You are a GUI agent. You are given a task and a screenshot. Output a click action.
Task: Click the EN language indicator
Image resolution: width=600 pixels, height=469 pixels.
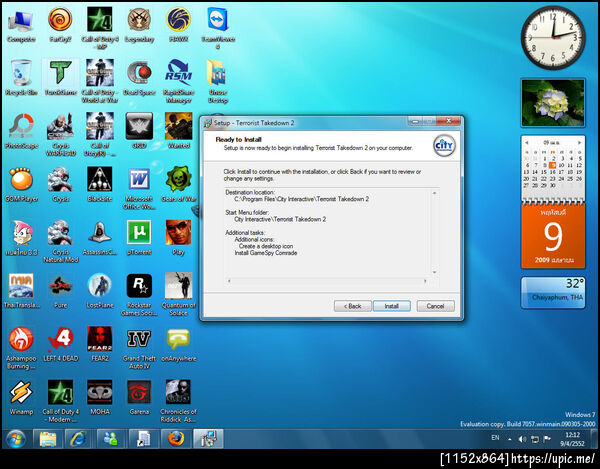tap(495, 438)
